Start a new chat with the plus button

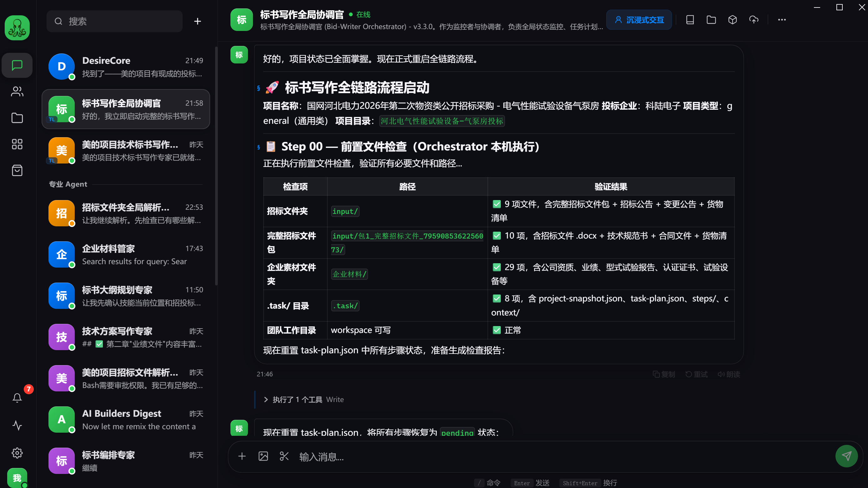click(x=197, y=21)
